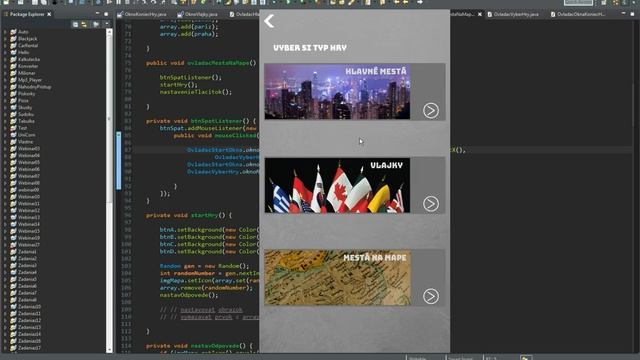Maximize the Package Explorer panel
Screen dimensions: 640x360
[x=106, y=14]
